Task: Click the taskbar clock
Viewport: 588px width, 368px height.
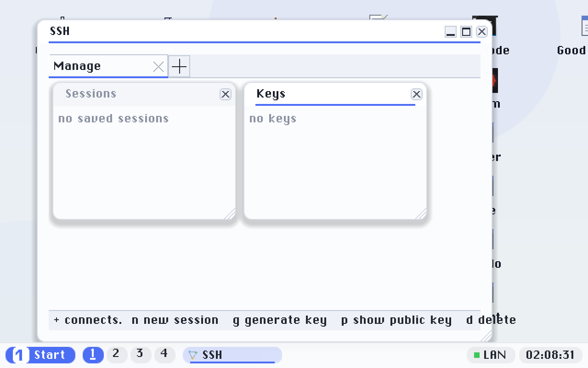Action: tap(550, 355)
